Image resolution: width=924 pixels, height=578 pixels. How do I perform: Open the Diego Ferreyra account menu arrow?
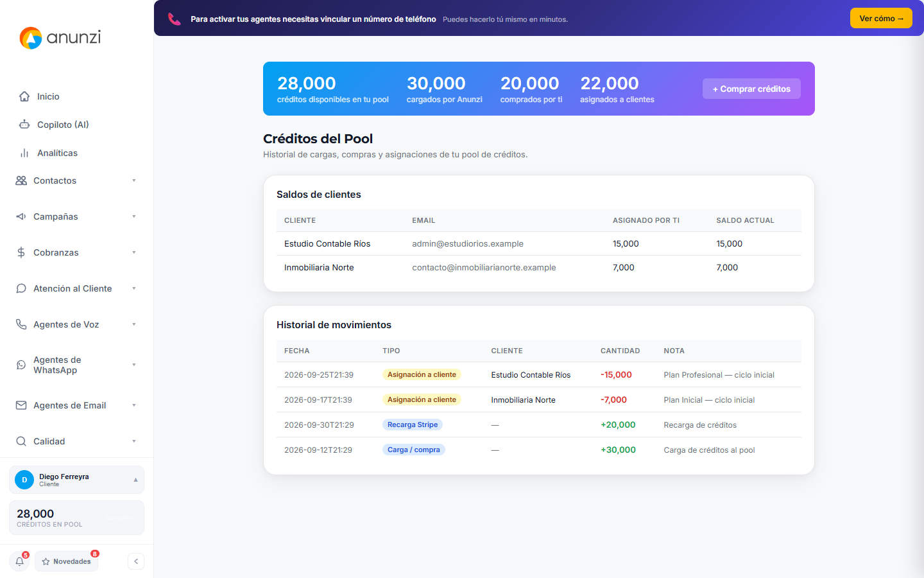coord(135,480)
